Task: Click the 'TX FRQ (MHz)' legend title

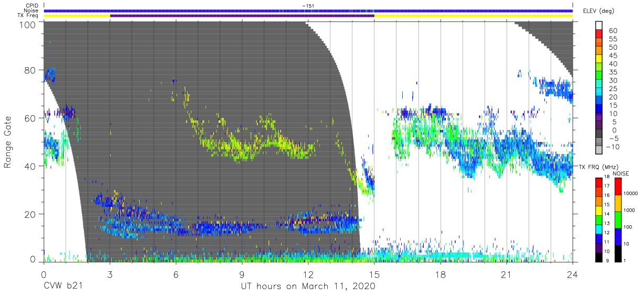Action: pos(597,167)
